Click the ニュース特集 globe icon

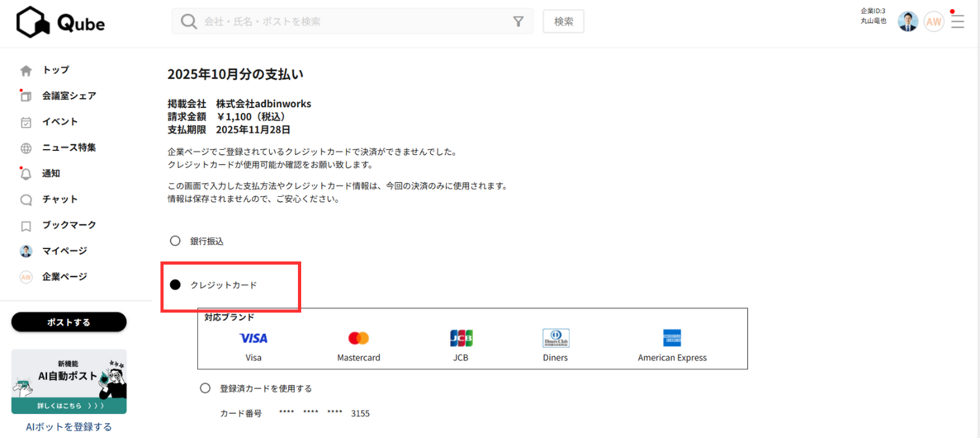coord(26,148)
